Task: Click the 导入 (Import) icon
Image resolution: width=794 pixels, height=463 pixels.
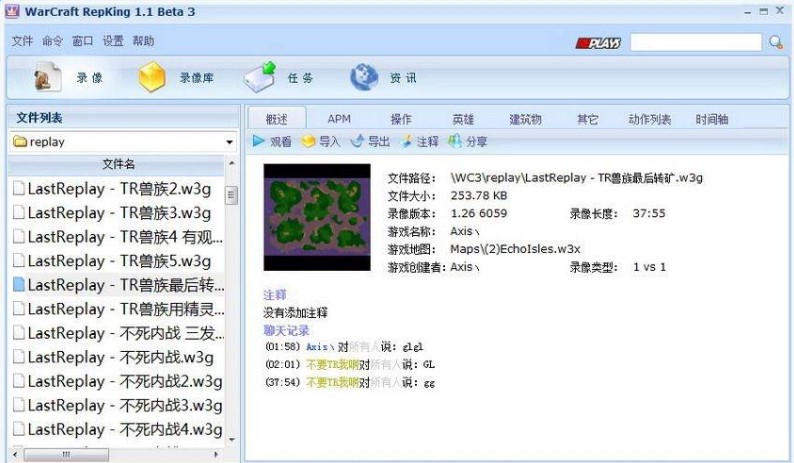Action: point(309,142)
